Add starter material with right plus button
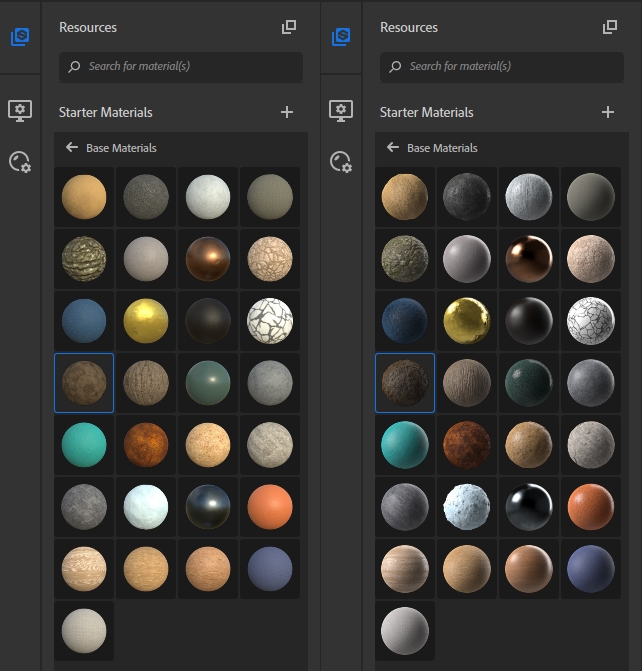Viewport: 642px width, 671px height. pyautogui.click(x=608, y=112)
